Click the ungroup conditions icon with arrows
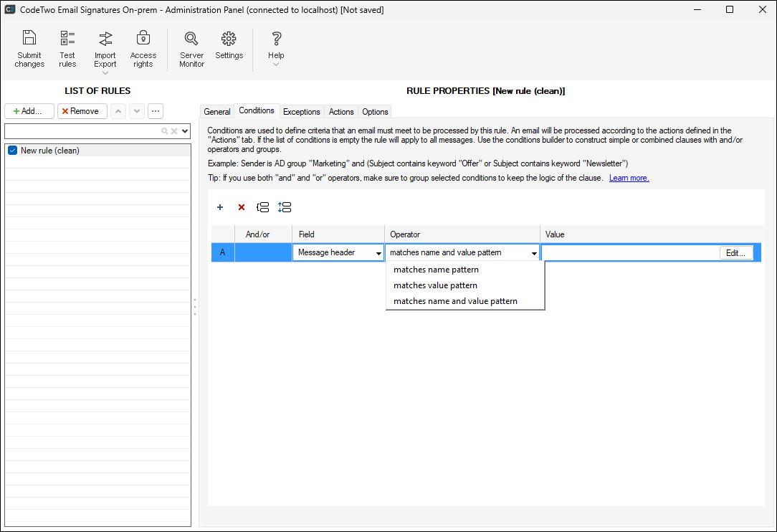This screenshot has height=532, width=777. (285, 207)
